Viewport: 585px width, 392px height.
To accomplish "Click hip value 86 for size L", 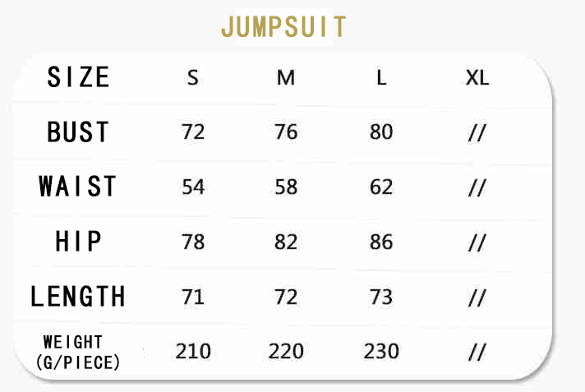I will pos(381,242).
